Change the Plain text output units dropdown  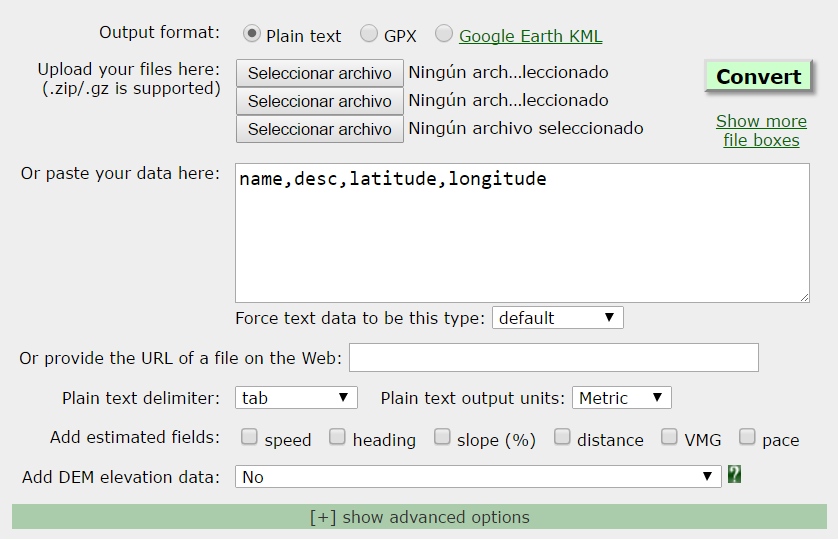tap(621, 398)
